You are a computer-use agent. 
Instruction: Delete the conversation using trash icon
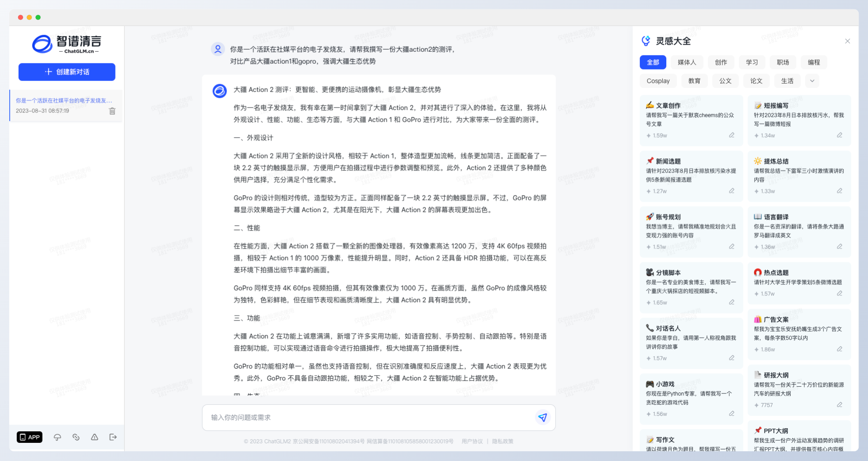pos(112,111)
